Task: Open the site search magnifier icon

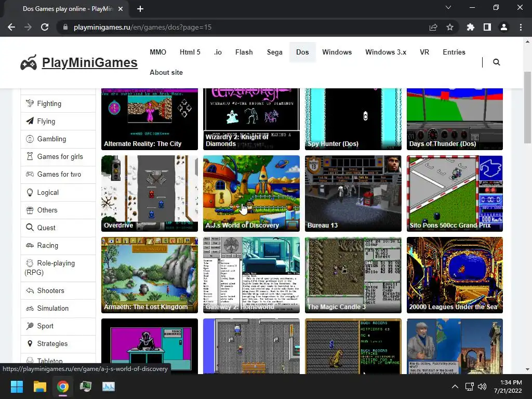Action: (496, 62)
